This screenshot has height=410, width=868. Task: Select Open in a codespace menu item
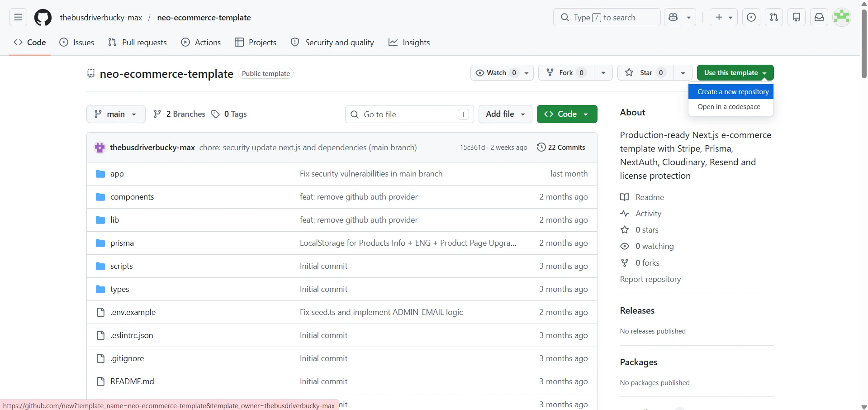click(731, 107)
